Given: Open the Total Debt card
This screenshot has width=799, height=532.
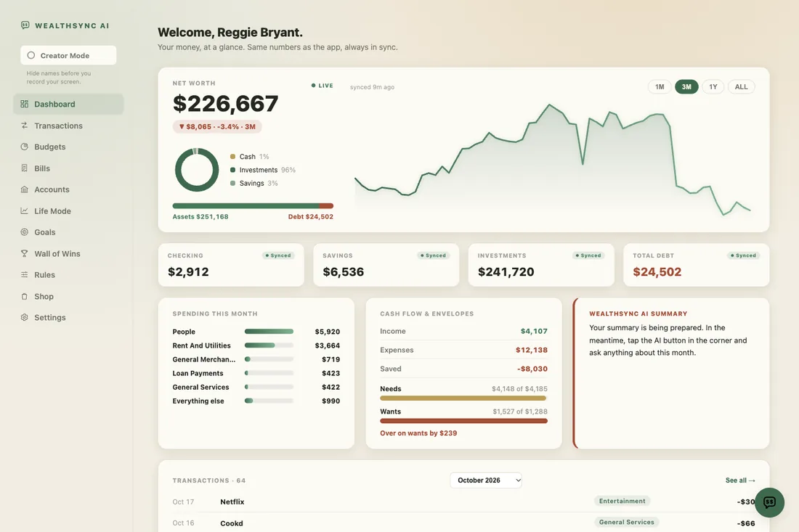Looking at the screenshot, I should (696, 265).
